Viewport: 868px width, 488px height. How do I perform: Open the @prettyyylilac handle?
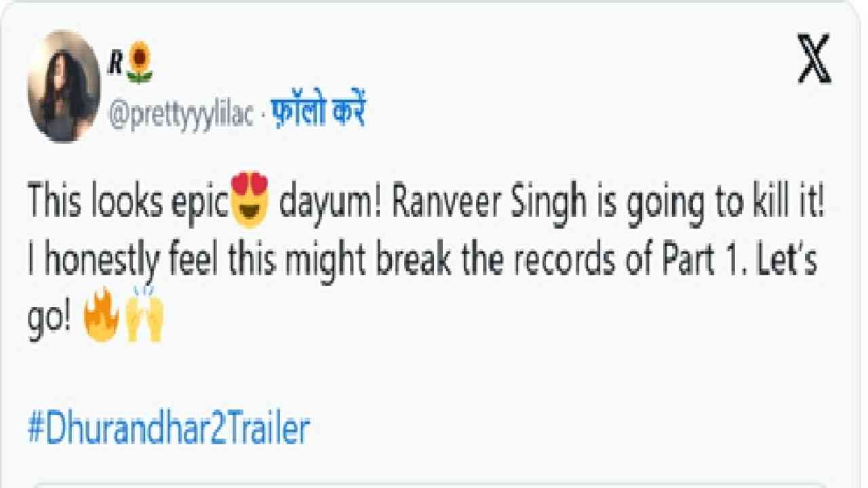pyautogui.click(x=180, y=115)
